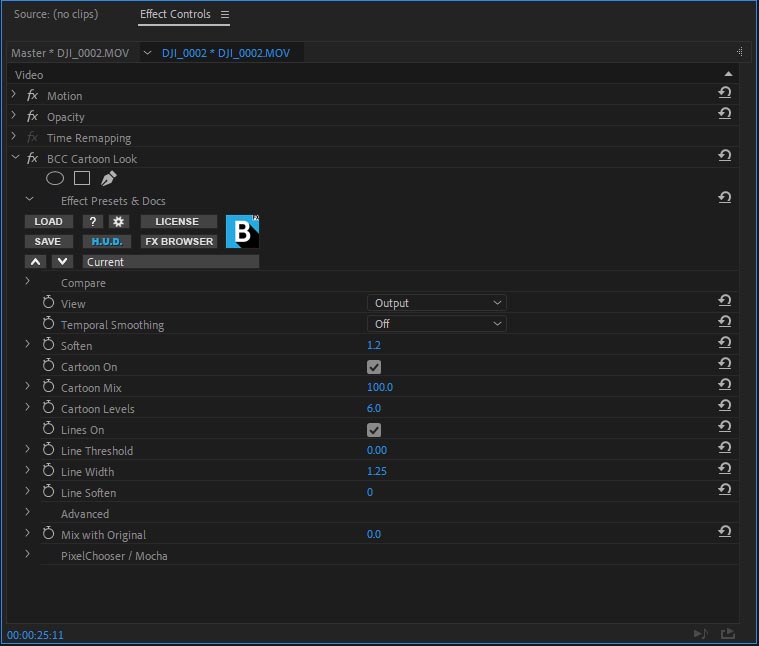Open the FX BROWSER
Image resolution: width=759 pixels, height=646 pixels.
point(179,241)
